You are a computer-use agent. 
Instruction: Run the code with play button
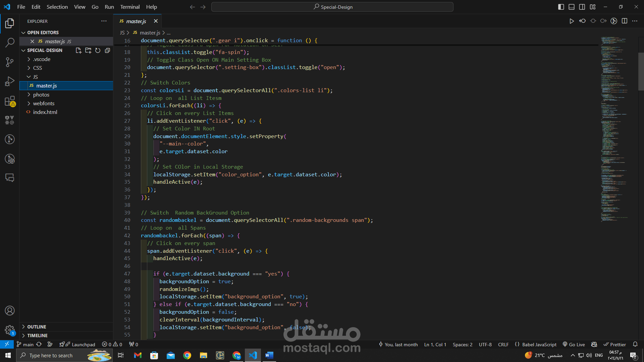(572, 21)
